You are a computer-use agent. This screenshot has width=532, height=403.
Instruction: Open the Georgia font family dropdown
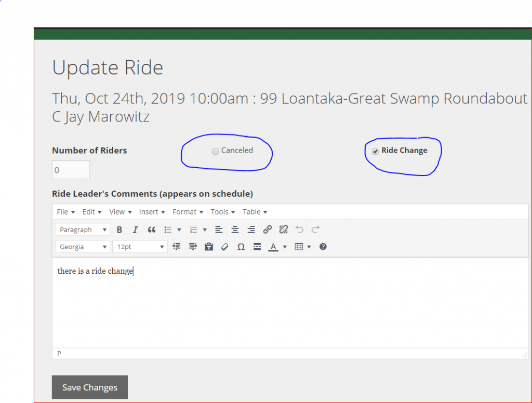82,247
